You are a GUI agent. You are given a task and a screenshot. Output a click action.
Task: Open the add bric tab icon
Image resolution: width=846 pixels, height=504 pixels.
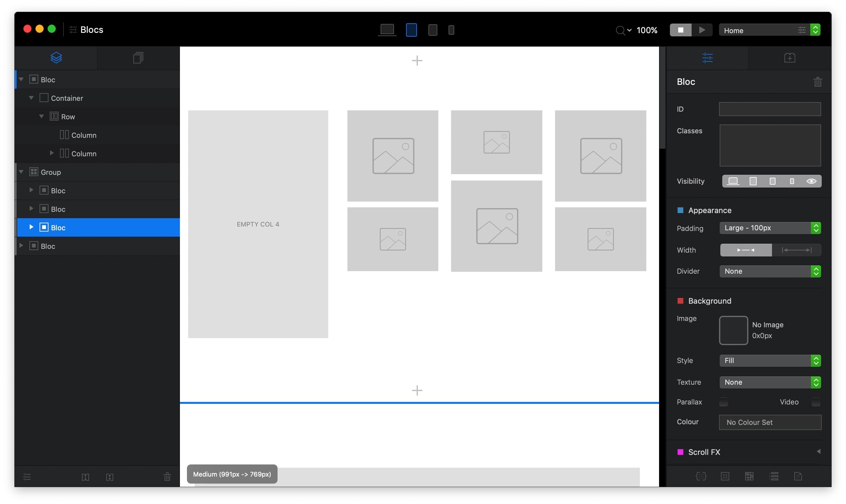(x=790, y=58)
